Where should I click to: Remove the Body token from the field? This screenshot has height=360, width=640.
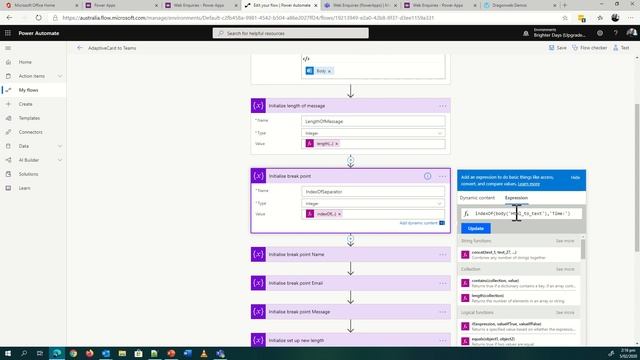coord(329,71)
